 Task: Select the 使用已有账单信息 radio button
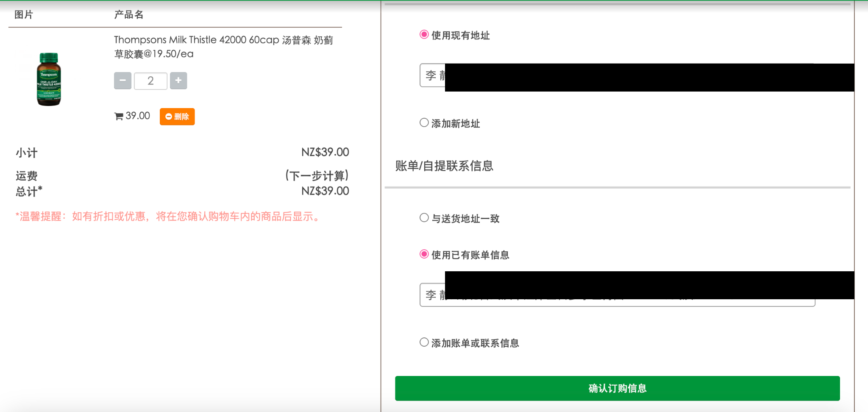pyautogui.click(x=424, y=254)
